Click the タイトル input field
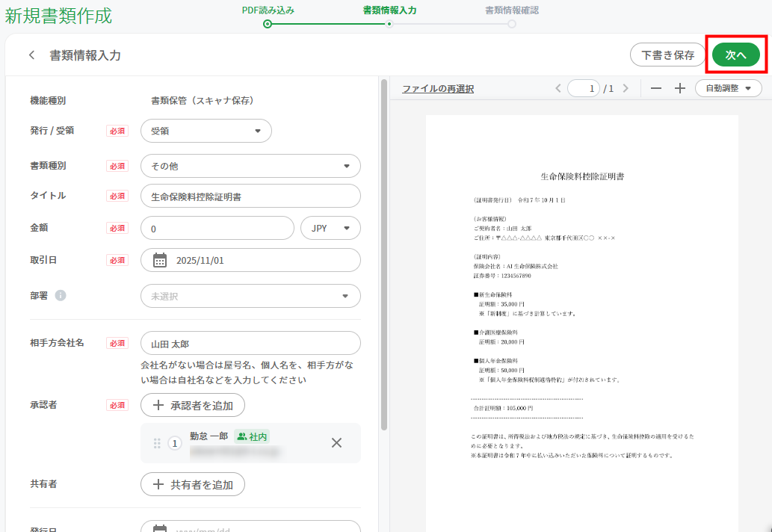This screenshot has width=772, height=532. (250, 196)
